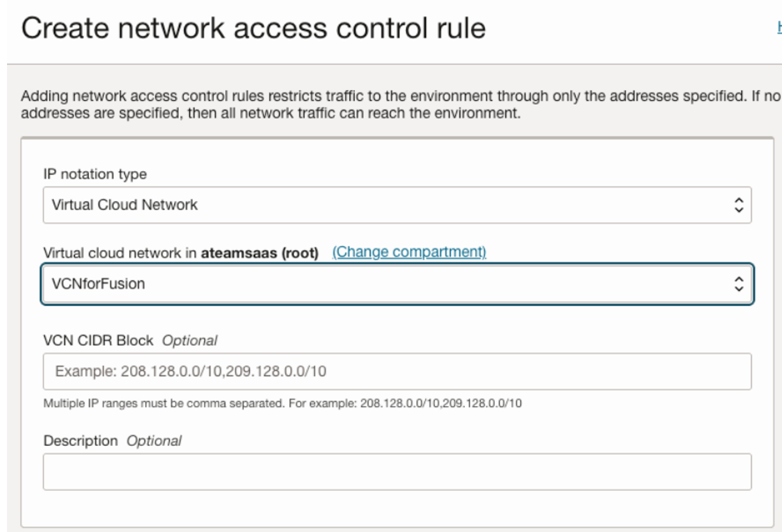Click the "Virtual cloud network in" label text
The image size is (782, 532).
120,253
